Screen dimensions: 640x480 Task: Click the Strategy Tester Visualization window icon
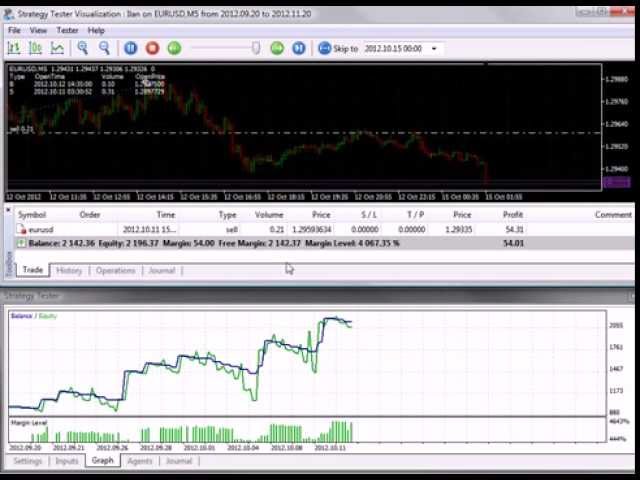(8, 14)
